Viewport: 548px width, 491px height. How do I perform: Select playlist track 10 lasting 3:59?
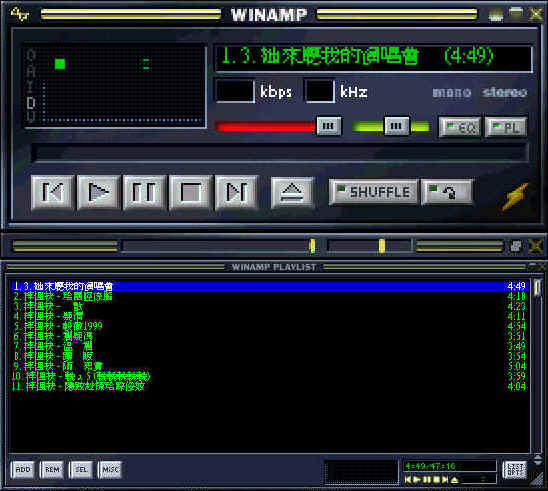[x=269, y=376]
